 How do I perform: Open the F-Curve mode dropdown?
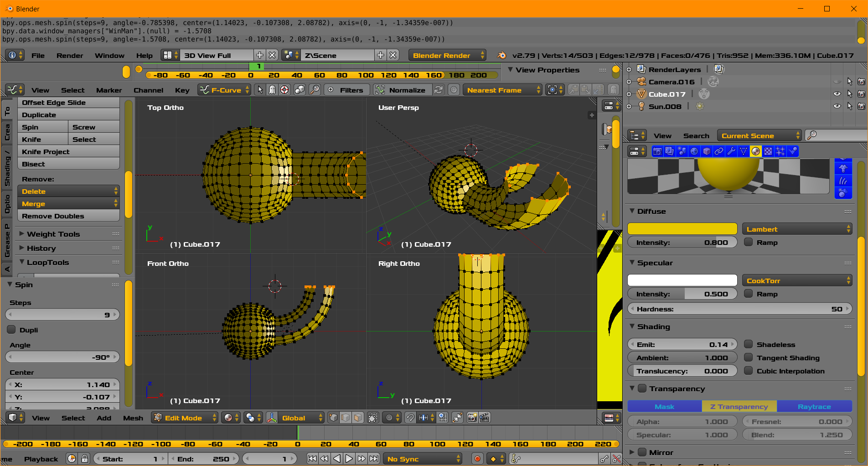coord(224,90)
